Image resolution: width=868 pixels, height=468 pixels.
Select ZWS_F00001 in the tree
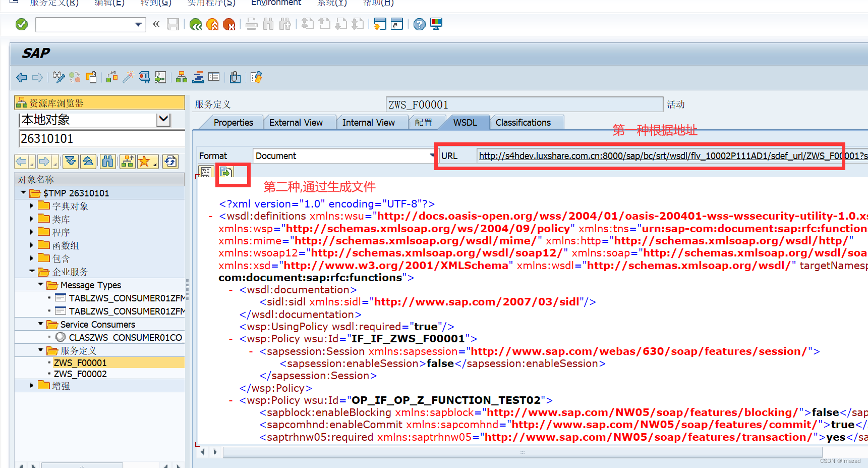point(80,362)
